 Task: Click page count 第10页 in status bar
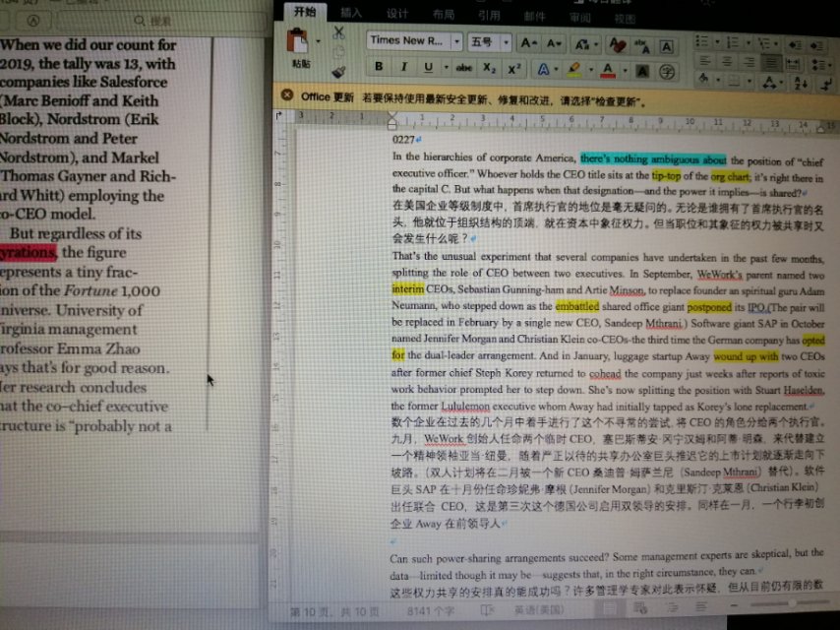(x=334, y=611)
